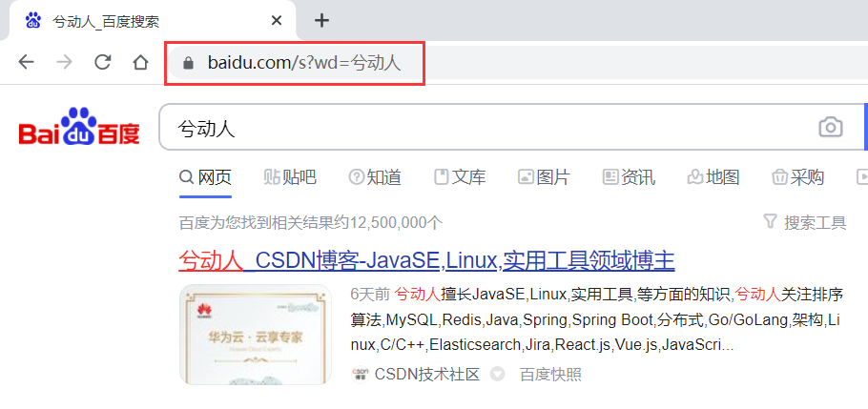Click the 华为云 云享专家 result thumbnail
This screenshot has width=868, height=409.
coord(256,335)
